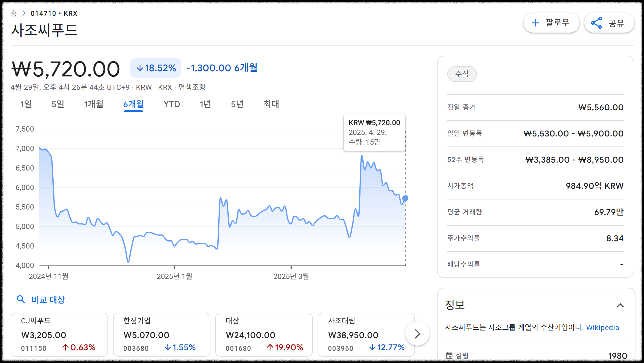Select the 6개월 time range tab
Screen dimensions: 644x363
click(133, 104)
